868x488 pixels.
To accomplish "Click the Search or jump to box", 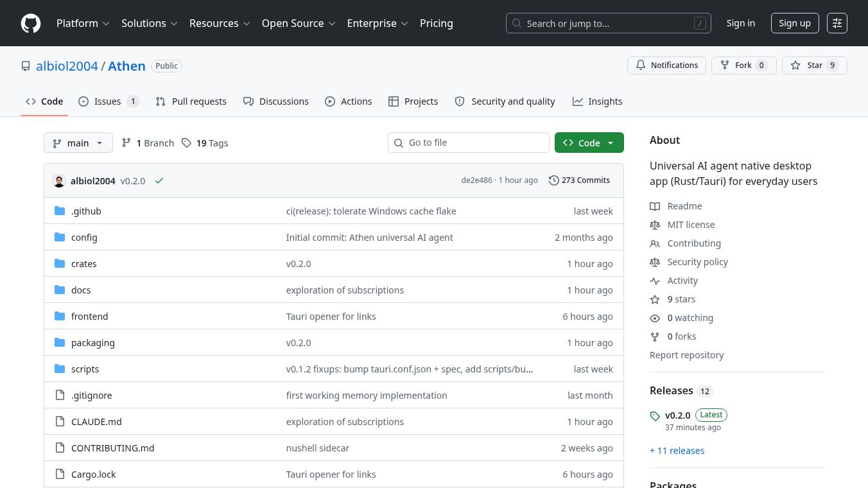I will tap(609, 23).
